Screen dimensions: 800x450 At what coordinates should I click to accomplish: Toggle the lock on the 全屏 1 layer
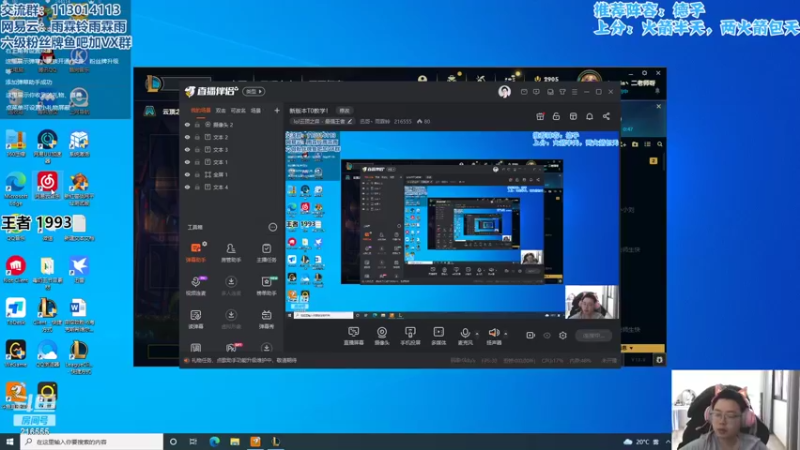197,174
